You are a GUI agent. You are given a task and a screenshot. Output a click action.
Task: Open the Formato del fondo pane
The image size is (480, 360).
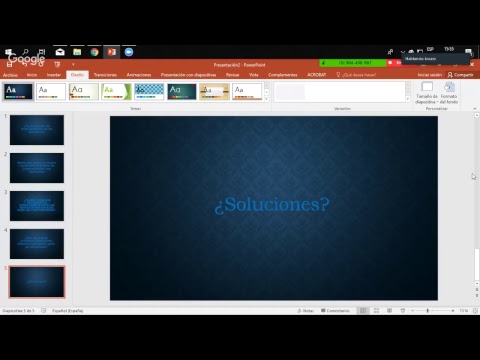click(x=449, y=93)
